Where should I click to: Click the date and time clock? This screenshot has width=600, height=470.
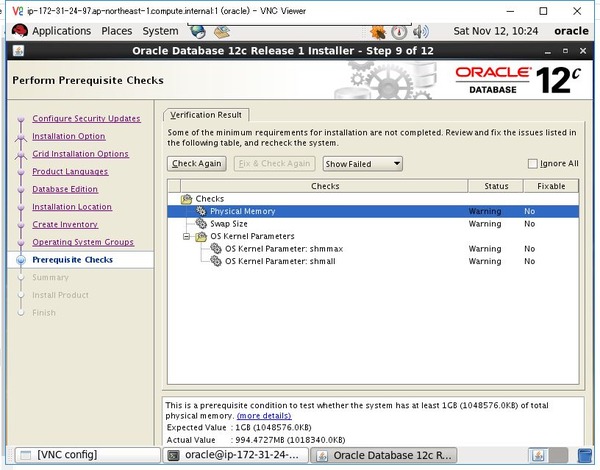(496, 31)
